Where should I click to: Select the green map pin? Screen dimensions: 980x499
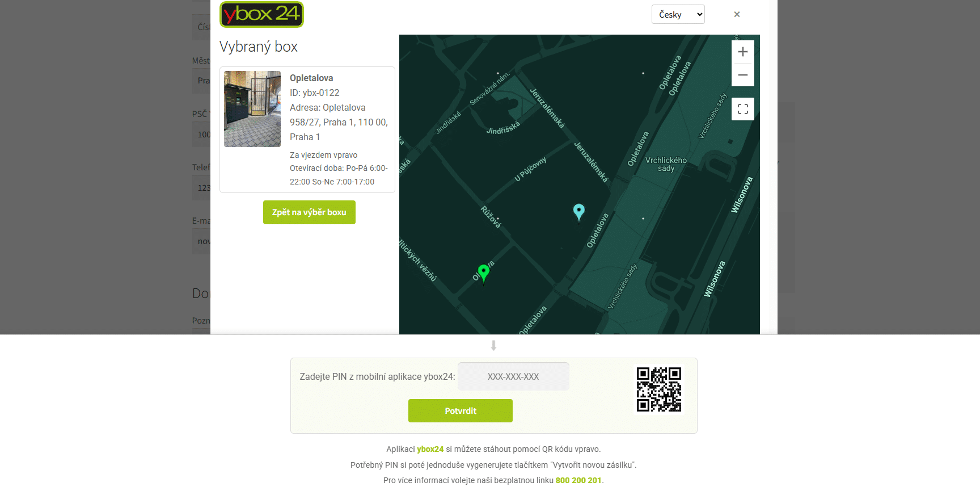click(483, 272)
